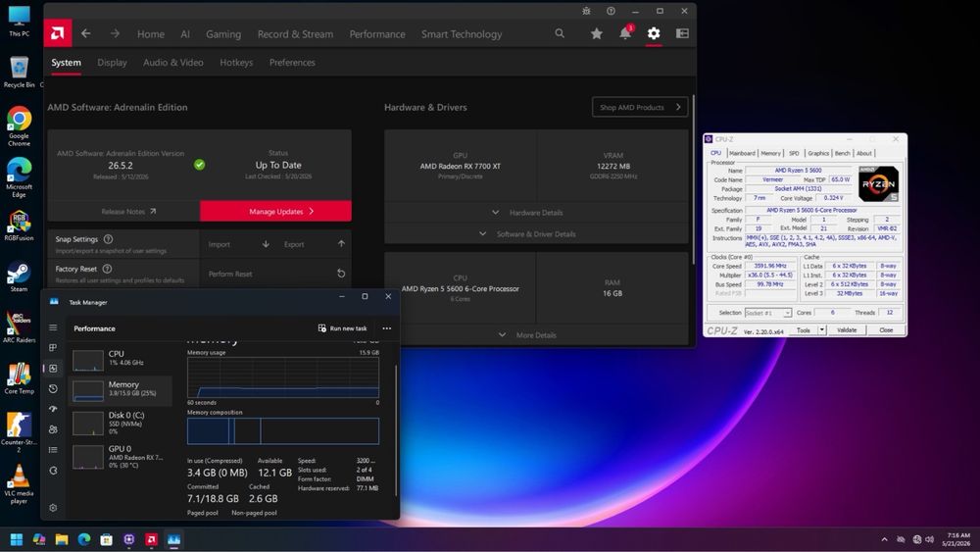980x552 pixels.
Task: Click the Export snapshot up arrow
Action: (x=341, y=244)
